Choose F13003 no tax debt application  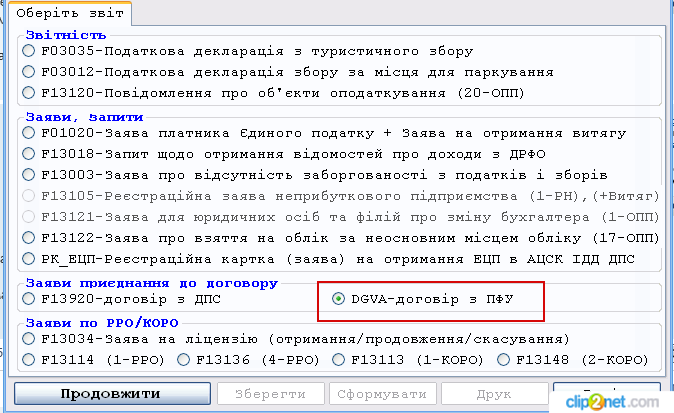[29, 175]
